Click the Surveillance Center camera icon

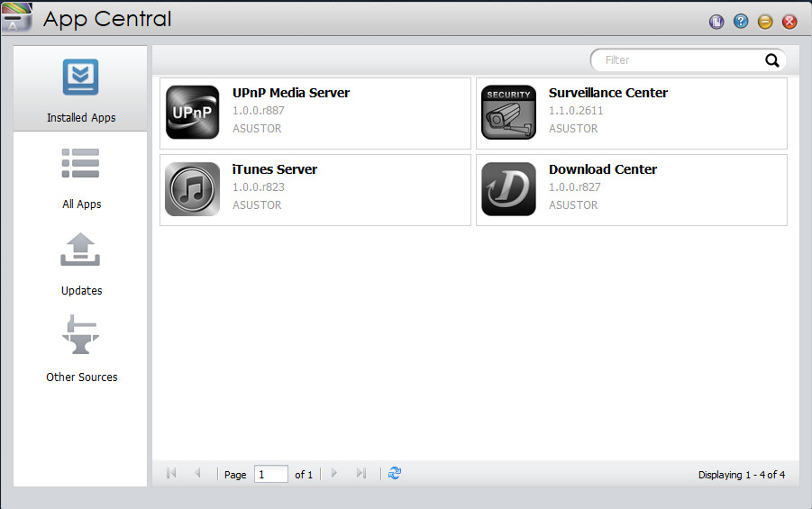click(508, 113)
